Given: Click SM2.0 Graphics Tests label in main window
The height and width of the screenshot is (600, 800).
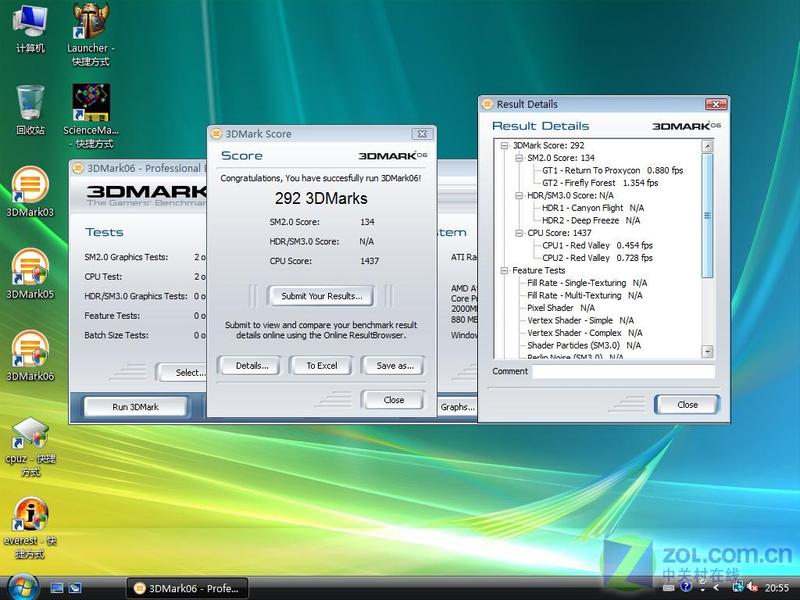Looking at the screenshot, I should [126, 257].
